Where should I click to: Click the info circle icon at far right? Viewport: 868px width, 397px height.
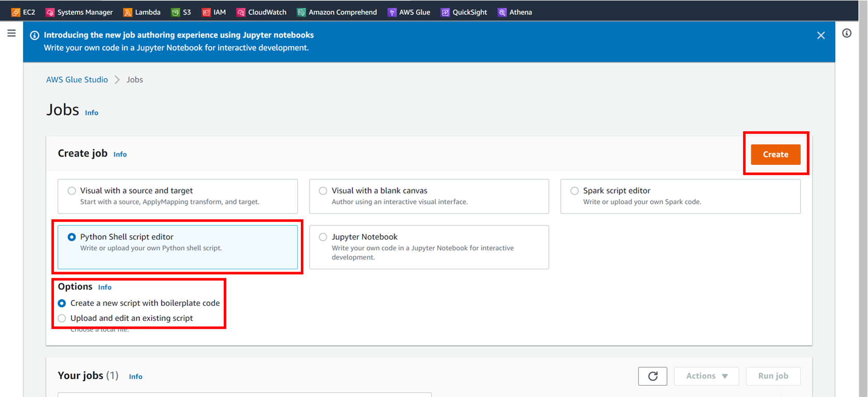click(x=847, y=33)
